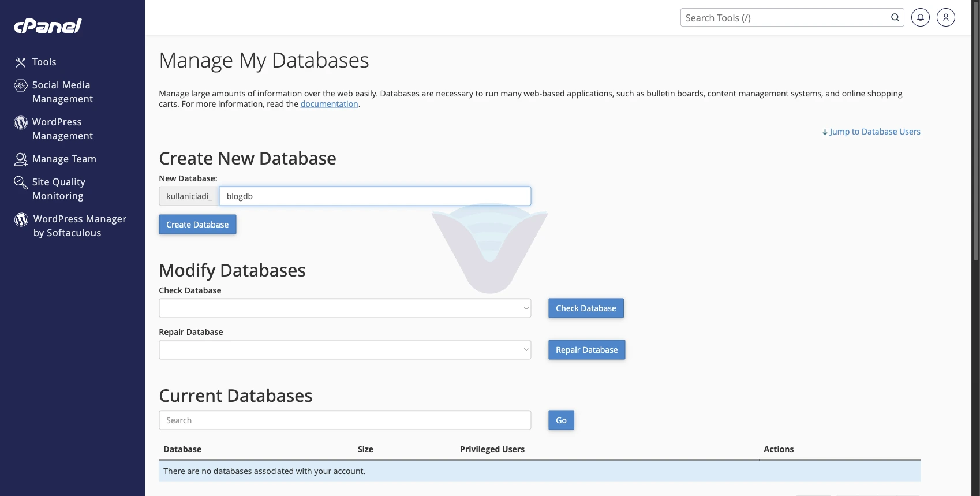This screenshot has width=980, height=496.
Task: Jump to Database Users link
Action: [871, 132]
